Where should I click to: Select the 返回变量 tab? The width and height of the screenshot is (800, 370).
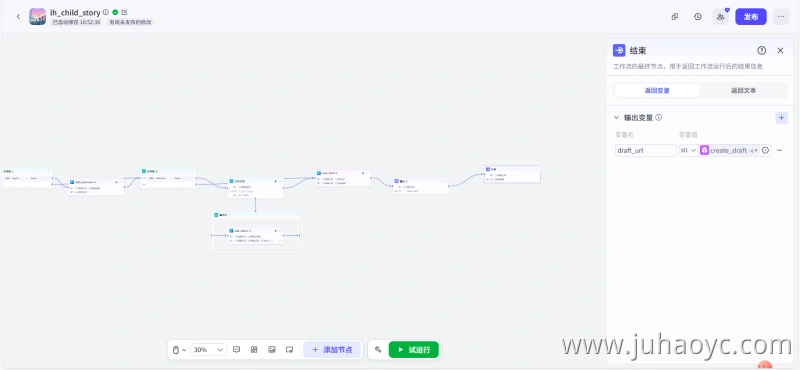[x=657, y=91]
